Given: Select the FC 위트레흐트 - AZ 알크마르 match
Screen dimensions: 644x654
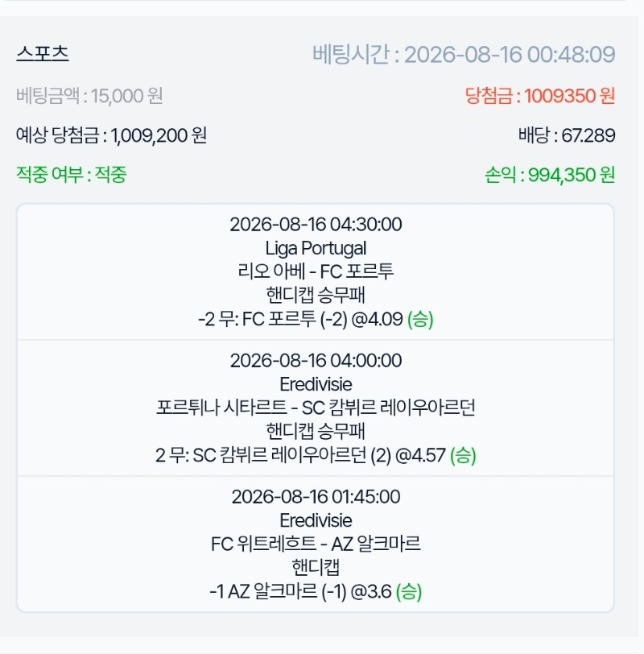Looking at the screenshot, I should 316,544.
